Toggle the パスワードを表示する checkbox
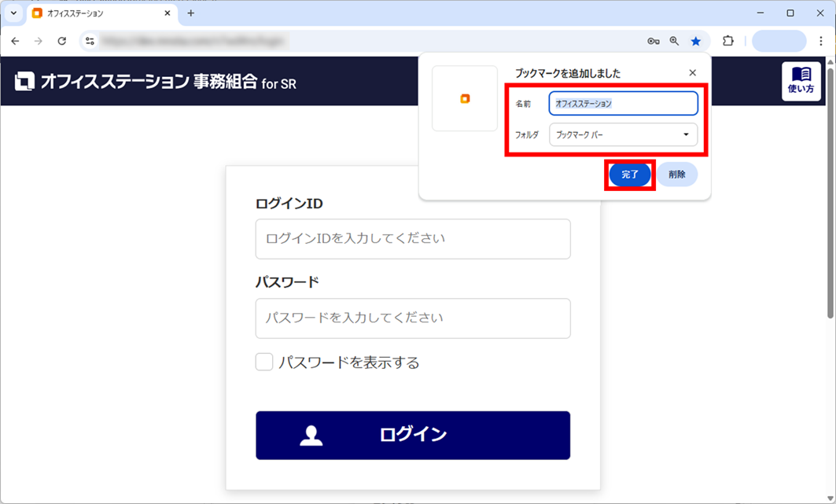Image resolution: width=836 pixels, height=504 pixels. (x=264, y=362)
